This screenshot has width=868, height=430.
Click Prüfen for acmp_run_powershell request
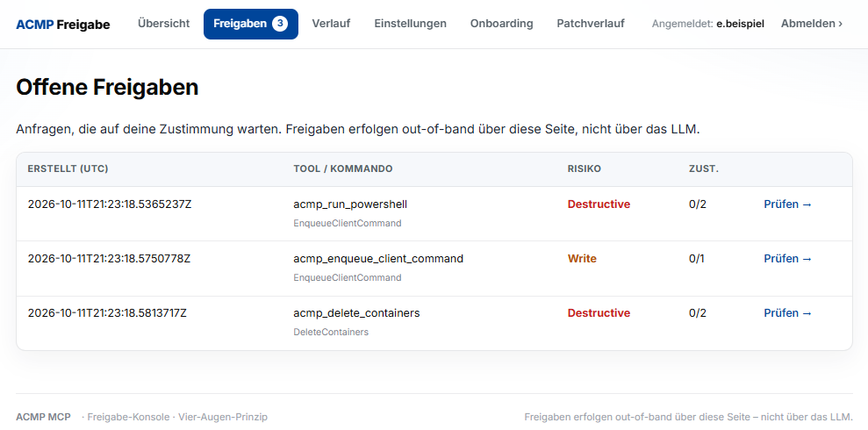[788, 204]
